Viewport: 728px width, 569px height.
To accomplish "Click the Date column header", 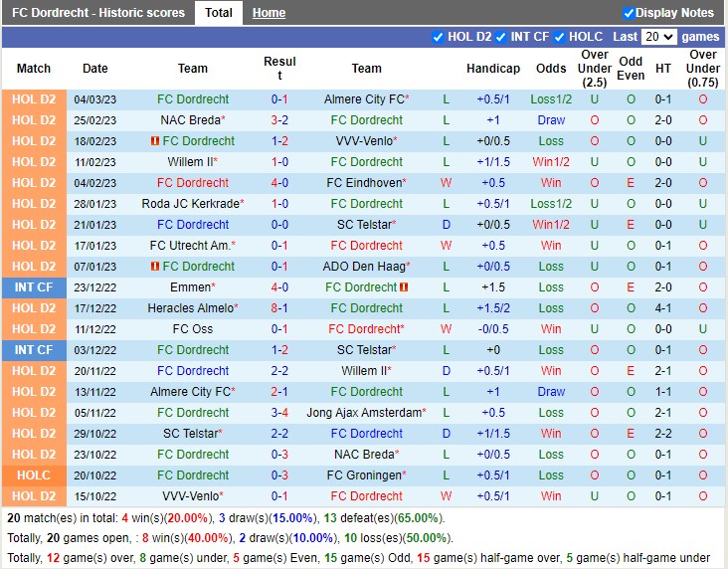I will (x=95, y=69).
